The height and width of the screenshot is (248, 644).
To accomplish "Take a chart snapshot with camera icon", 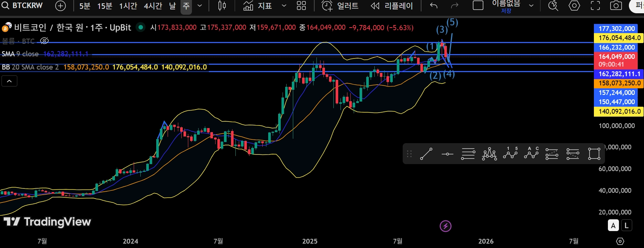I will 616,6.
